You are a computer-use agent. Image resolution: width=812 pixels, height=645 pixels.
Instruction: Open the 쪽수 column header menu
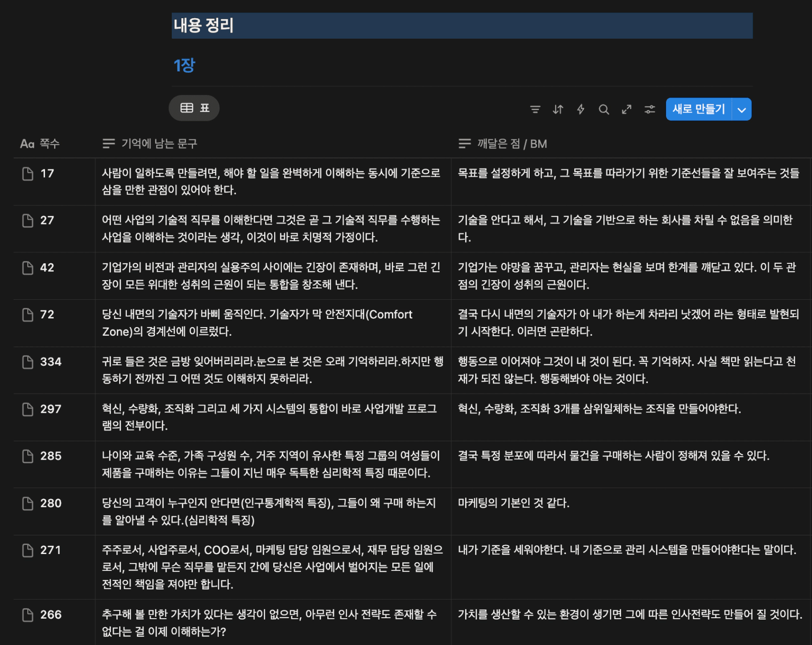tap(40, 144)
